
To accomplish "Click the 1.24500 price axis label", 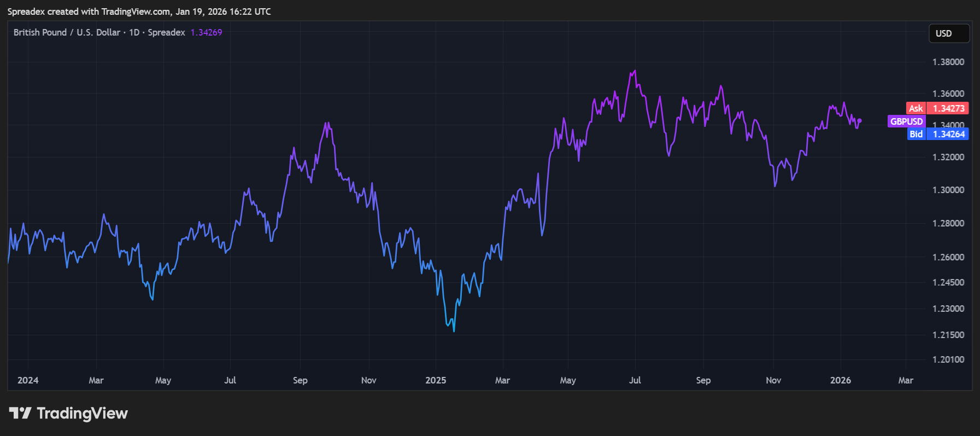I will (948, 282).
